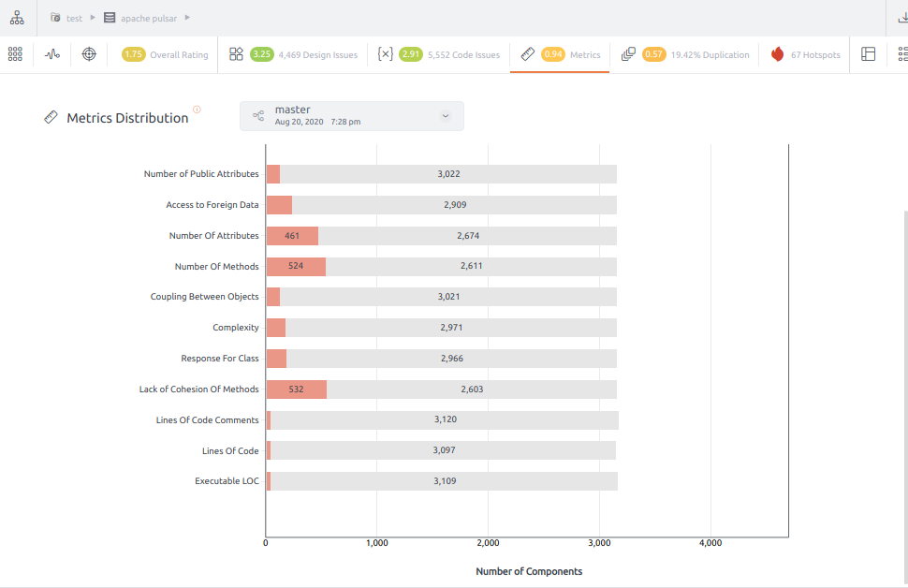Viewport: 908px width, 588px height.
Task: Click the 2.91 code rating badge
Action: 411,54
